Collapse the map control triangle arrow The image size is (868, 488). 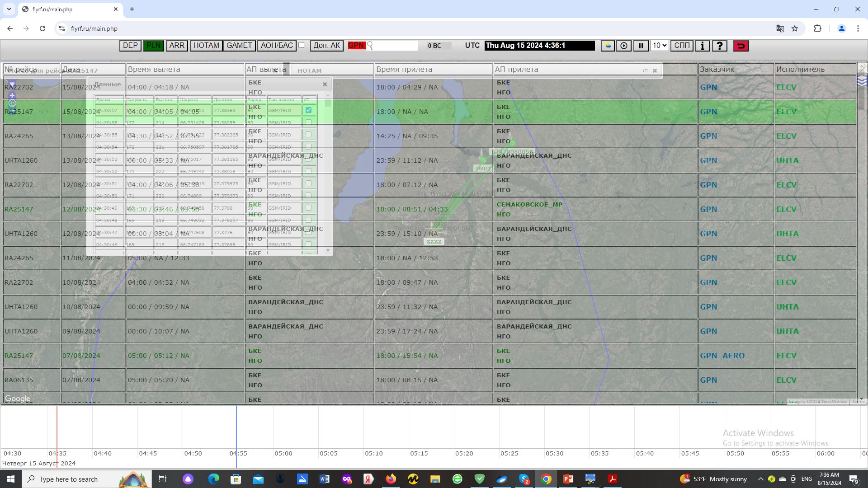point(12,84)
